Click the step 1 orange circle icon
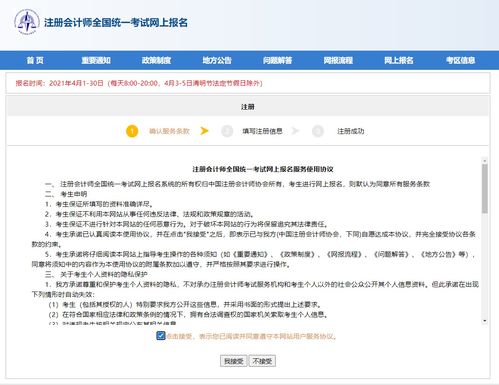The image size is (499, 385). [132, 131]
